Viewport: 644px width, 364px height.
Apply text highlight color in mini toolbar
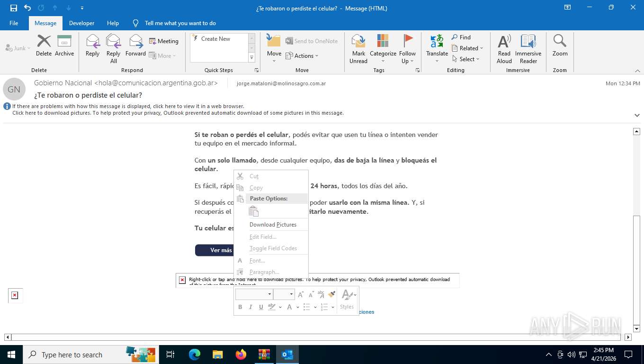coord(272,307)
